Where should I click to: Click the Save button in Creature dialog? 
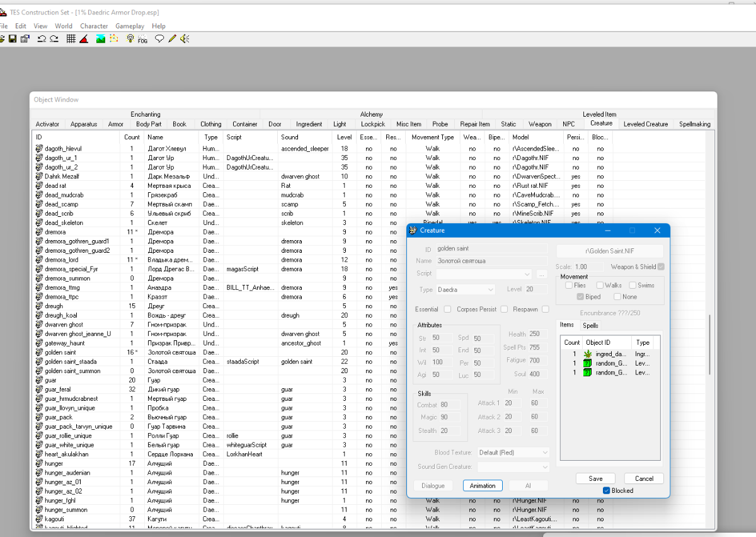click(x=595, y=478)
